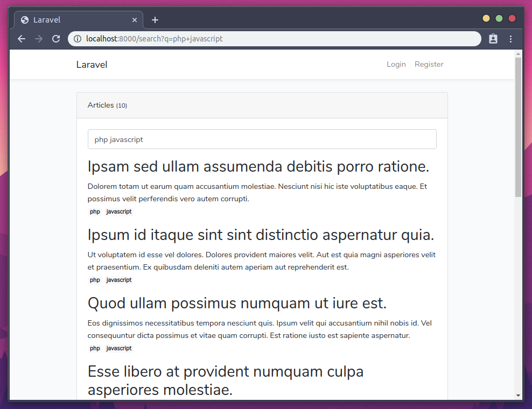The width and height of the screenshot is (532, 409).
Task: Open the Register page
Action: coord(429,64)
